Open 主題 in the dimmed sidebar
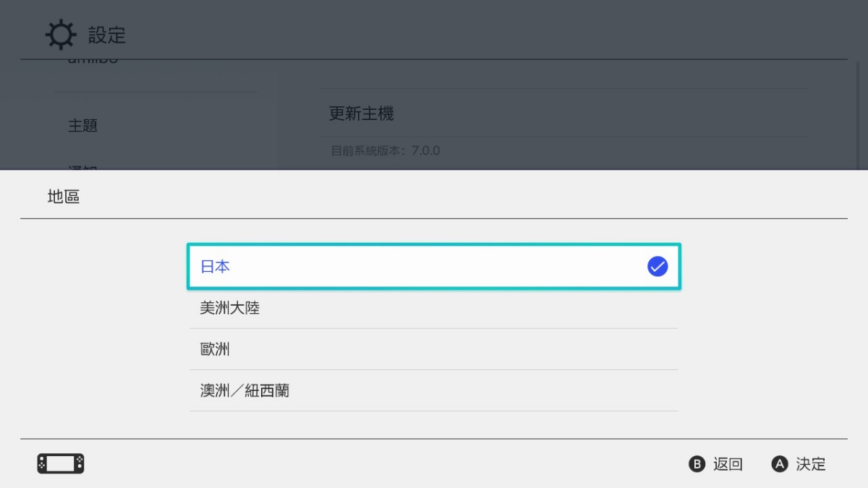The width and height of the screenshot is (868, 488). 83,126
